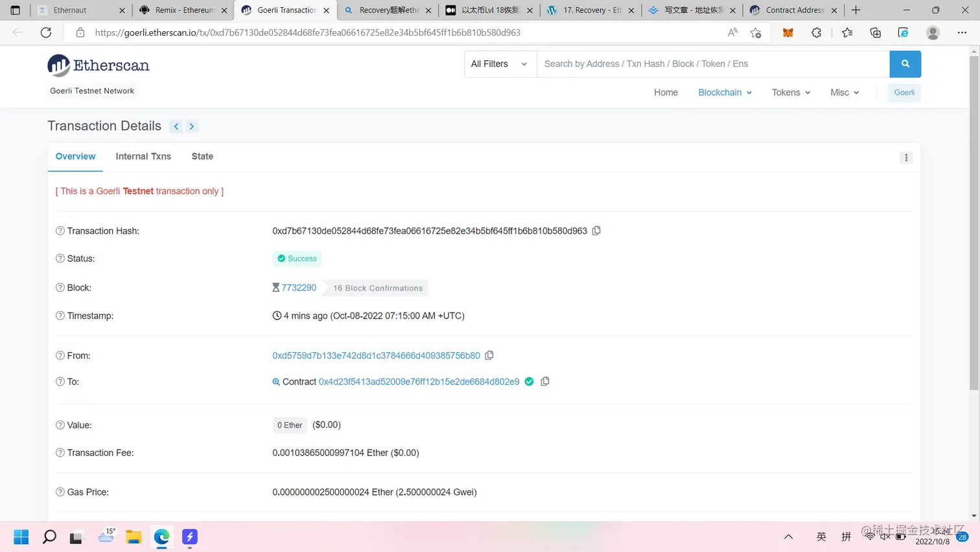The image size is (980, 552).
Task: Click help icon next to From
Action: (60, 355)
